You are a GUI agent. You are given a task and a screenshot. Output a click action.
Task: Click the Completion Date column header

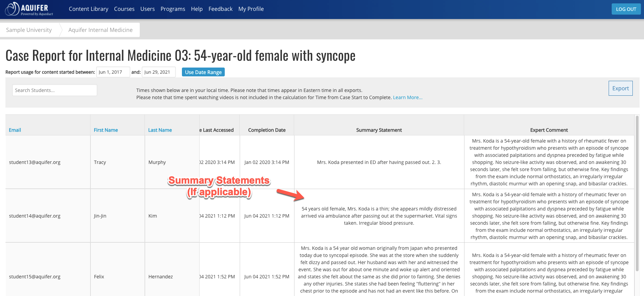[x=267, y=130]
